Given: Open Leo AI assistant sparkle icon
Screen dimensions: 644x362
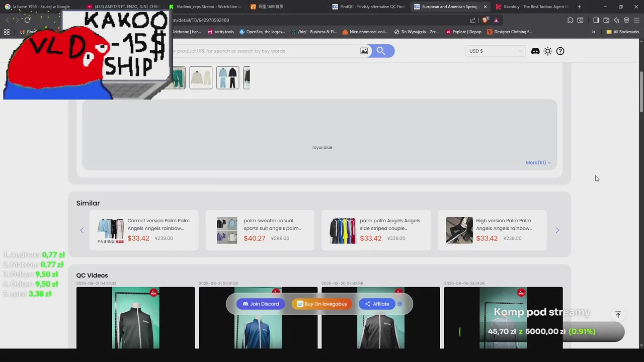Looking at the screenshot, I should pos(616,20).
